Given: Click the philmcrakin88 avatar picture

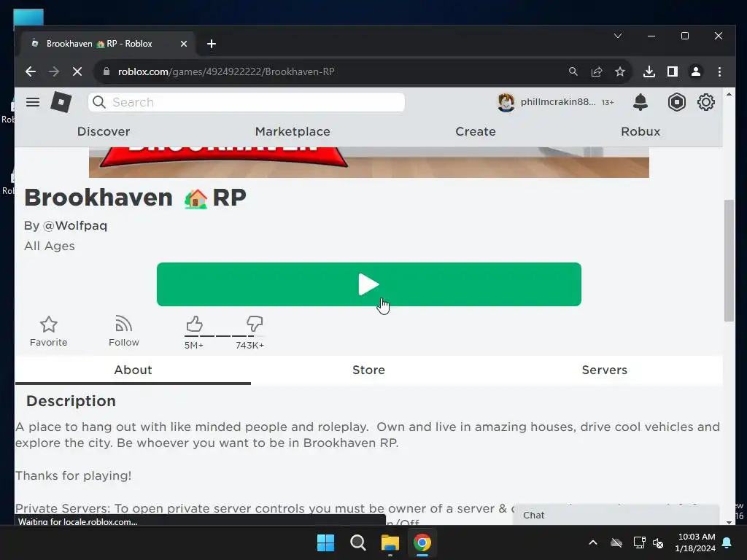Looking at the screenshot, I should point(506,102).
